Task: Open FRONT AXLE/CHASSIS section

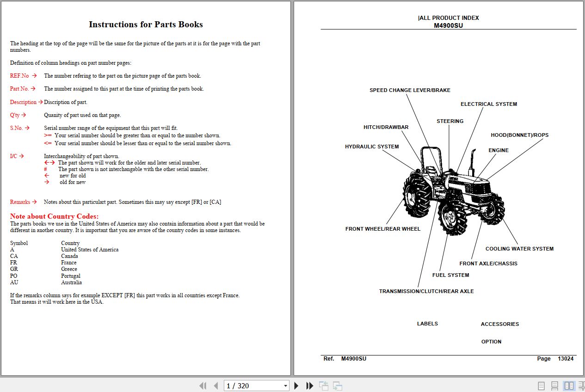Action: [488, 263]
